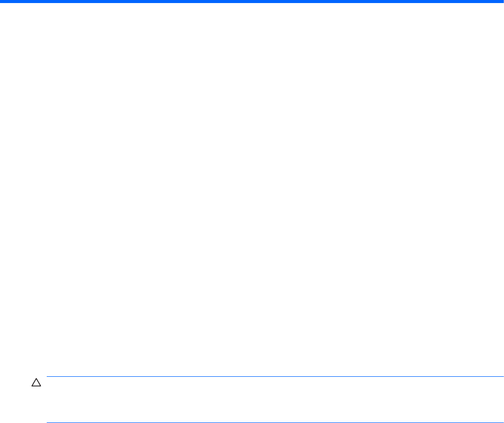Click the blue header bar at top
This screenshot has width=504, height=423.
click(252, 2)
